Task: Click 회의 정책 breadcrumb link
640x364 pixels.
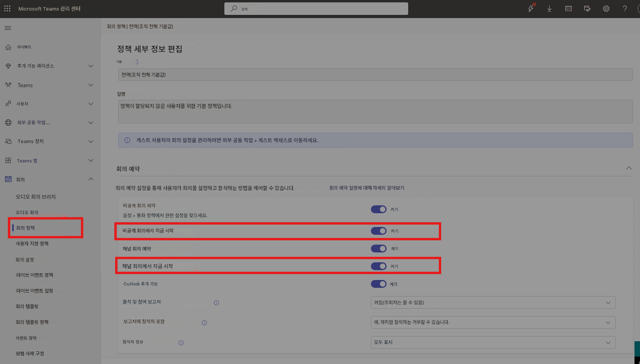Action: coord(116,26)
